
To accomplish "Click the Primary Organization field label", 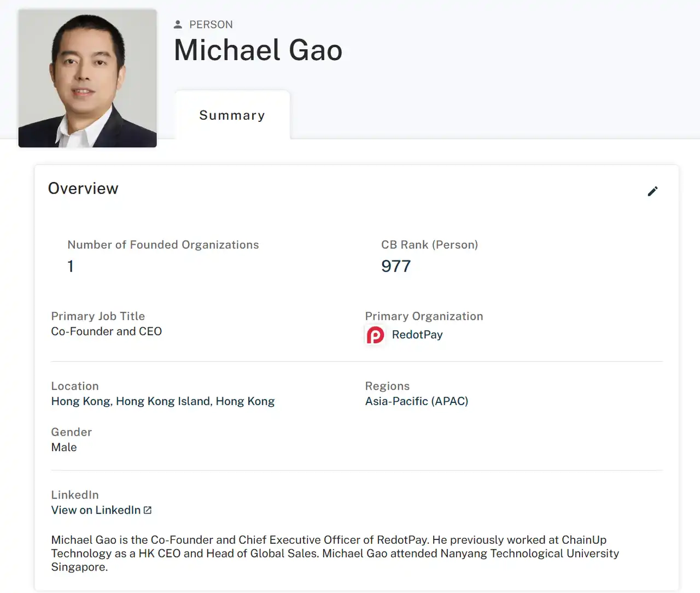I will (424, 316).
